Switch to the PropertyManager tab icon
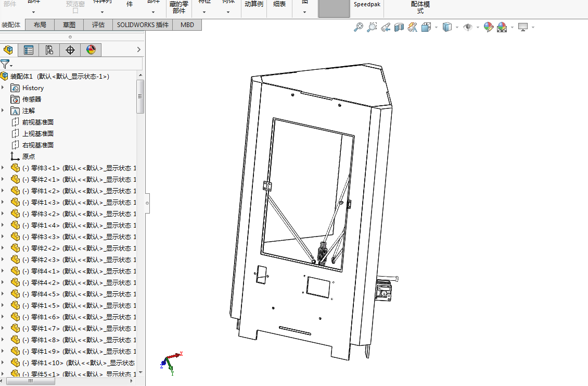 point(29,50)
